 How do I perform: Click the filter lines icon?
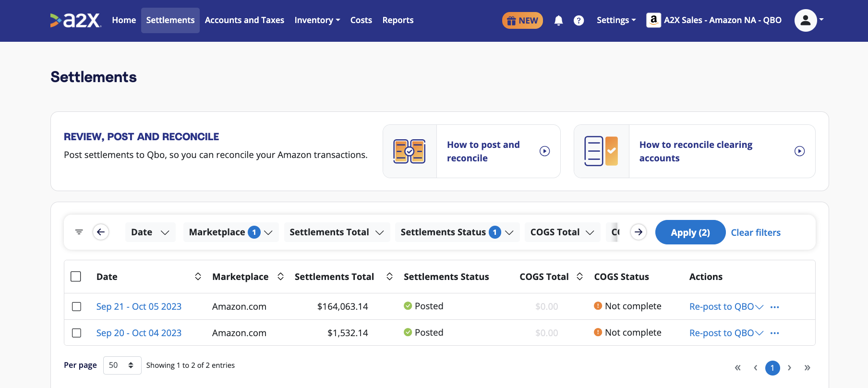[79, 232]
